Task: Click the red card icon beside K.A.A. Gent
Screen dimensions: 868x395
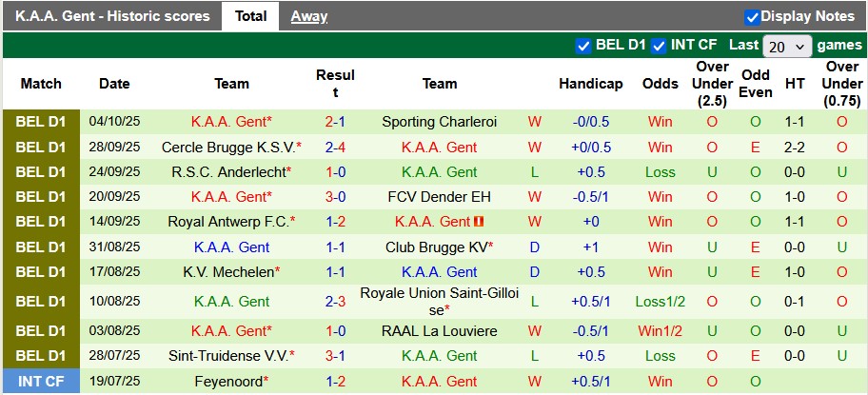Action: (x=480, y=222)
